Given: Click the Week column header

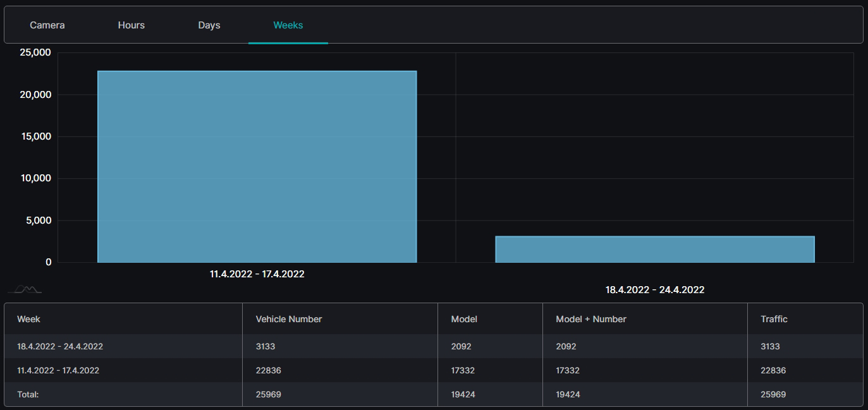Looking at the screenshot, I should tap(28, 319).
